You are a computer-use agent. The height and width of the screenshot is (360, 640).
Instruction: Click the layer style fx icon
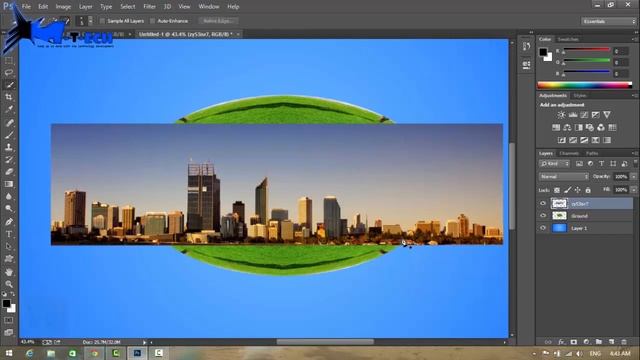[561, 342]
